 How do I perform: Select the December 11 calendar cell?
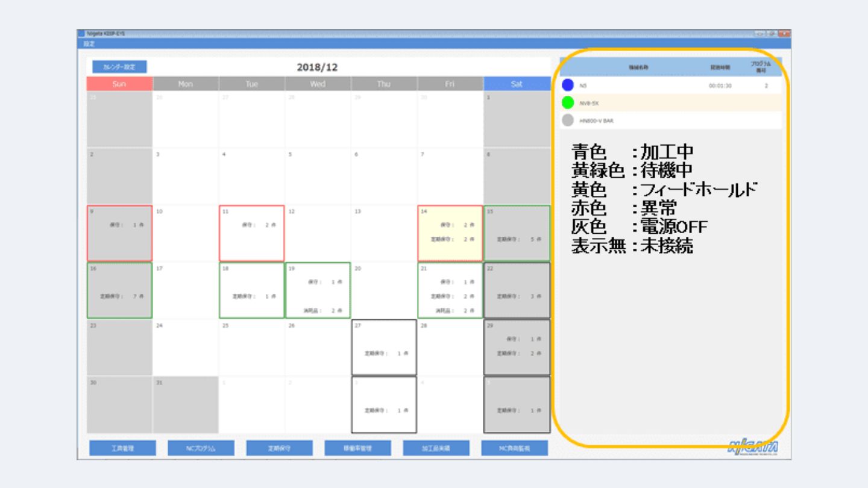pyautogui.click(x=251, y=233)
